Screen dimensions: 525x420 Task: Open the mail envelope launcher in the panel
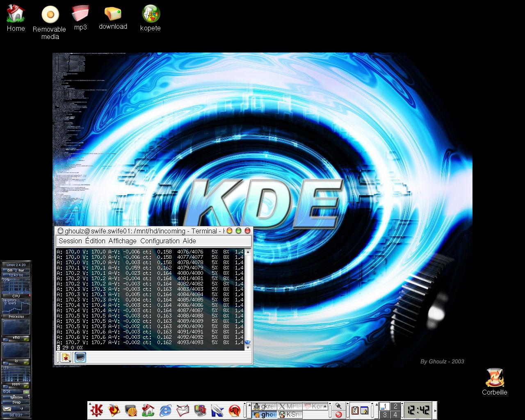click(183, 410)
